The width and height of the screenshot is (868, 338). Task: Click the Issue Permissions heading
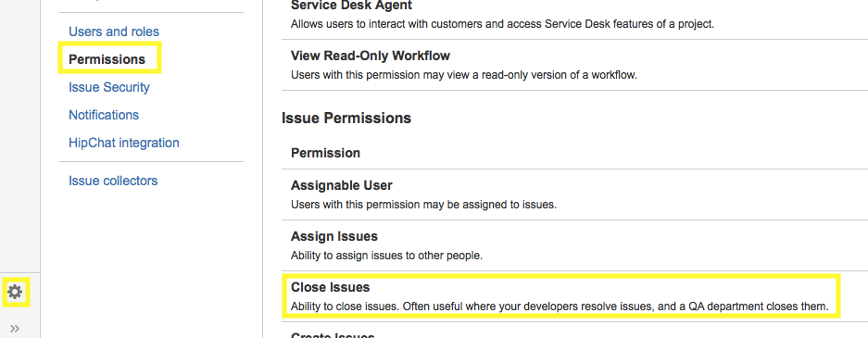[346, 118]
